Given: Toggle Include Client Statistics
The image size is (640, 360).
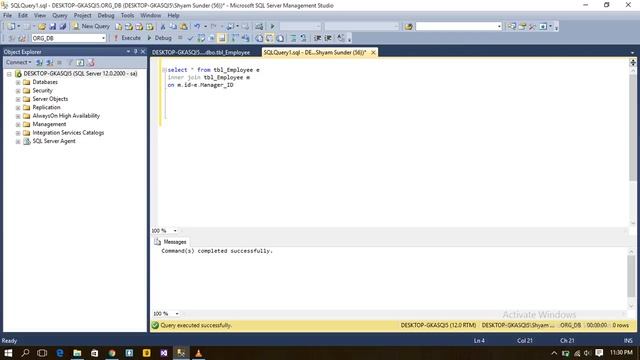Looking at the screenshot, I should tap(245, 38).
